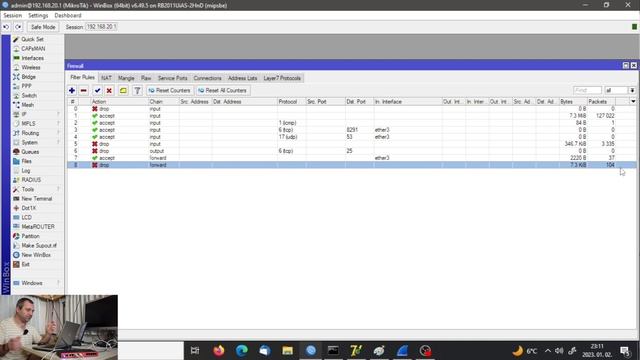Click the blue checkmark enable rule icon

click(97, 90)
